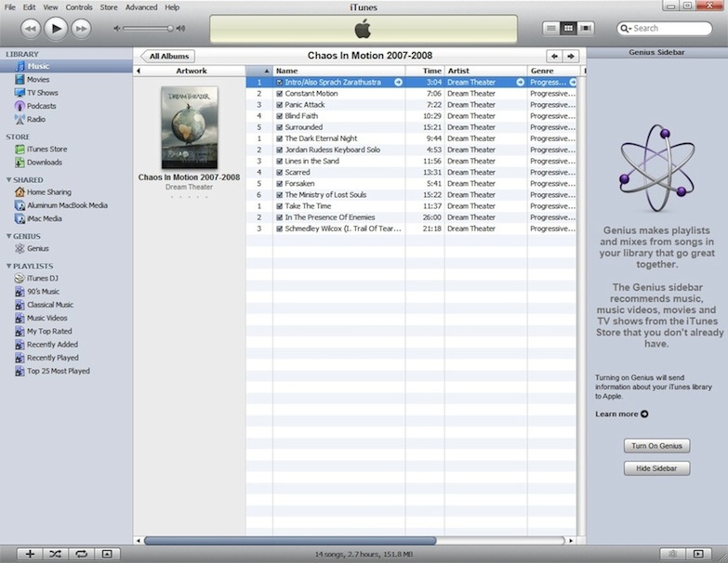Viewport: 728px width, 563px height.
Task: Uncheck Panic Attack song
Action: tap(280, 105)
